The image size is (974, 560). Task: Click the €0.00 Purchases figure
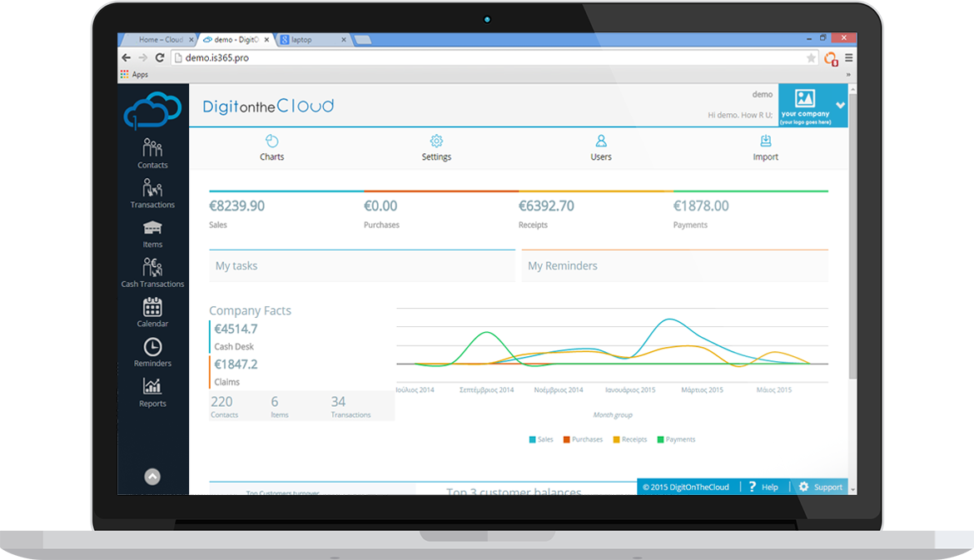(x=380, y=206)
